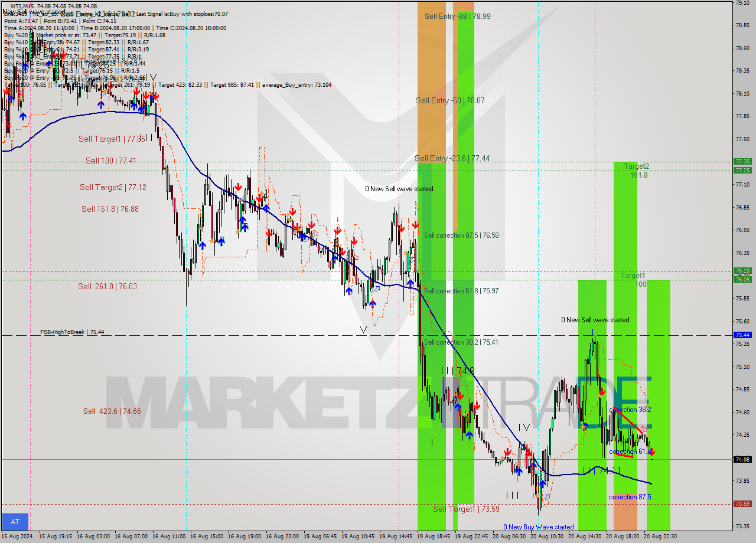Click the green 76.15 price tag on axis
Viewport: 756px width, 543px height.
point(742,270)
